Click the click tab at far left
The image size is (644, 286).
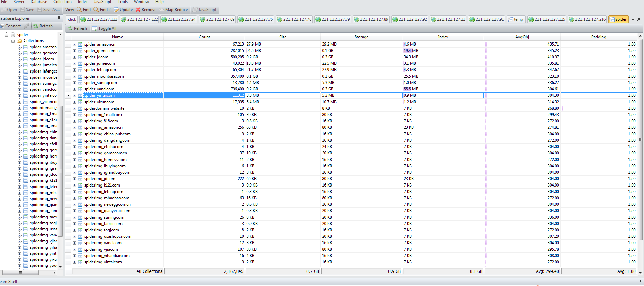(72, 19)
